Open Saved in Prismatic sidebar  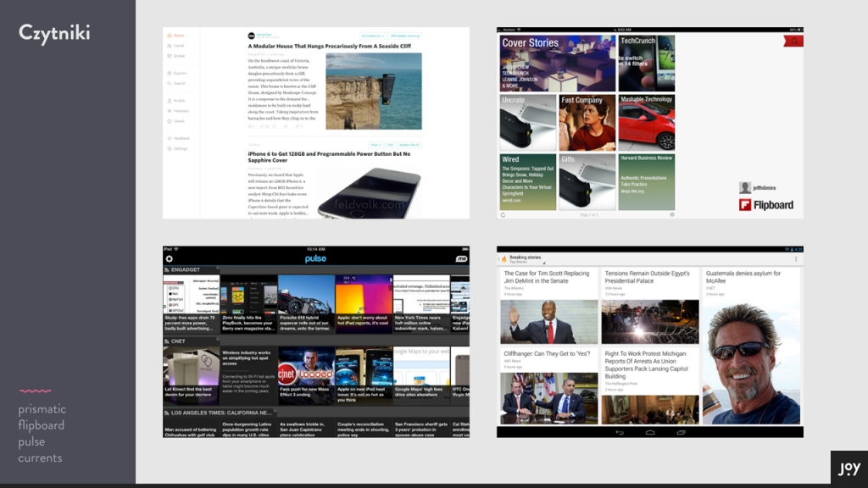(179, 121)
